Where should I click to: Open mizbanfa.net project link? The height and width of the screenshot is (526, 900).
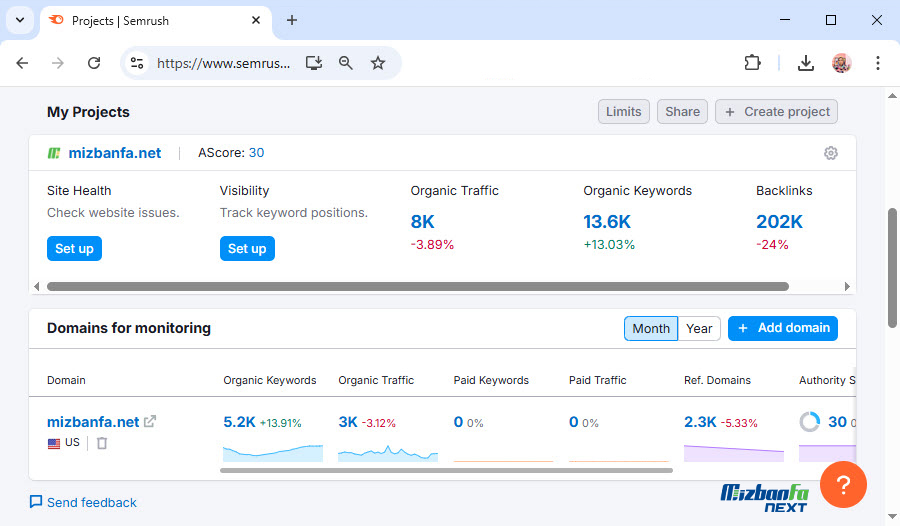(x=115, y=153)
